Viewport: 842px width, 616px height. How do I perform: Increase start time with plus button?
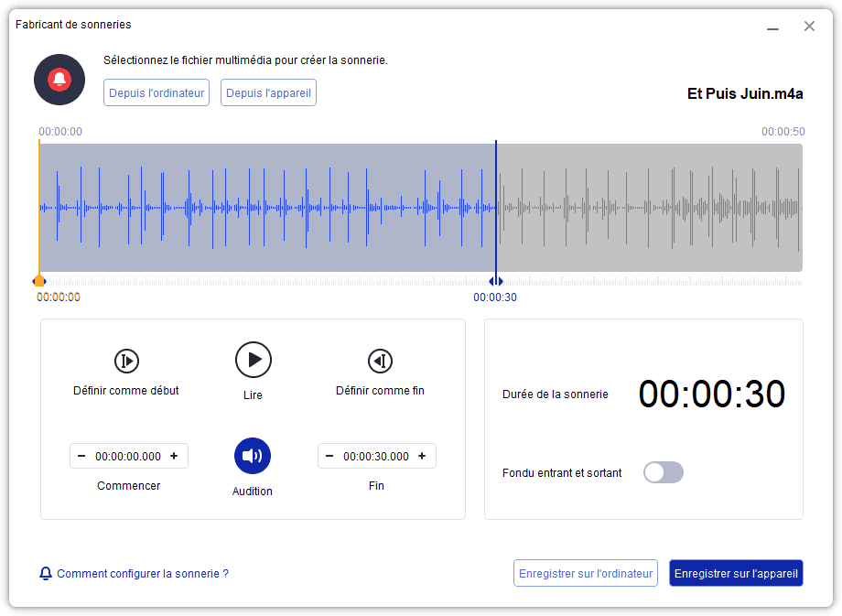point(174,456)
